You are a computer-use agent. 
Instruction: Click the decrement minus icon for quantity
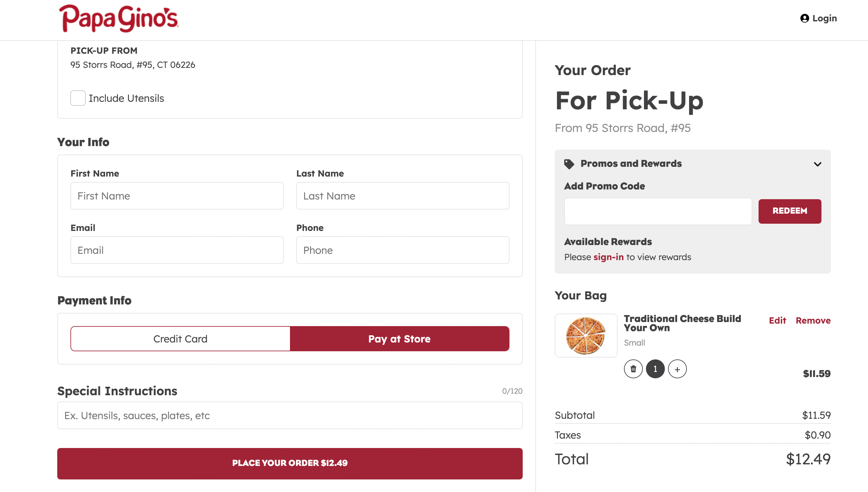[634, 369]
